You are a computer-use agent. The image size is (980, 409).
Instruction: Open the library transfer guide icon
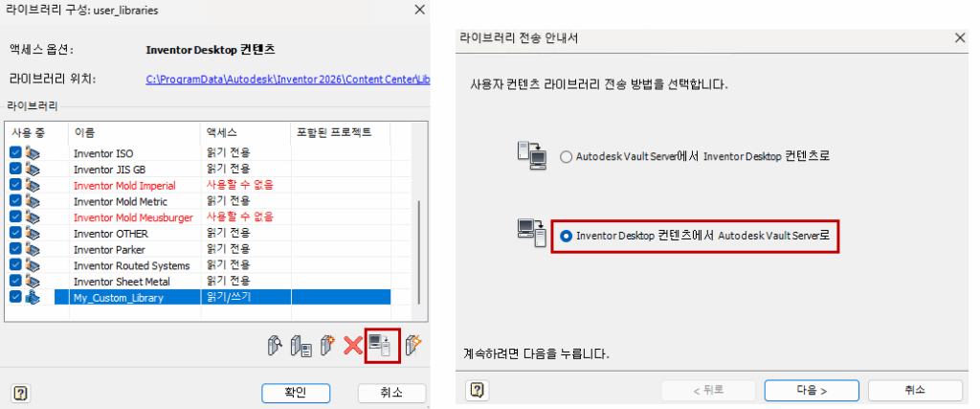381,345
